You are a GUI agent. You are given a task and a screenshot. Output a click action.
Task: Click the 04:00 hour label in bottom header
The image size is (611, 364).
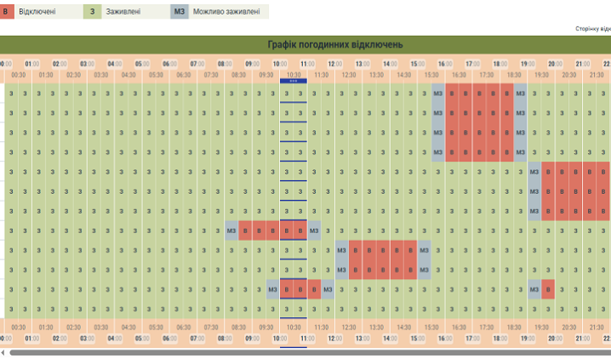click(115, 338)
